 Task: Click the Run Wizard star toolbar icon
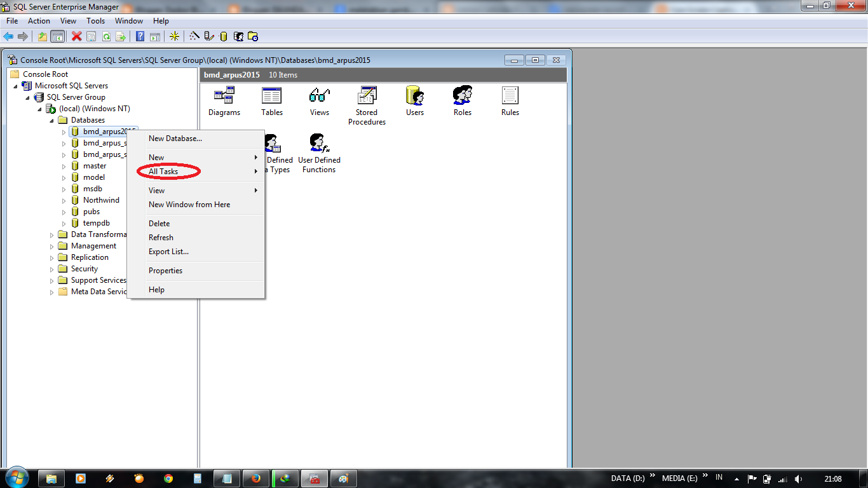coord(174,36)
